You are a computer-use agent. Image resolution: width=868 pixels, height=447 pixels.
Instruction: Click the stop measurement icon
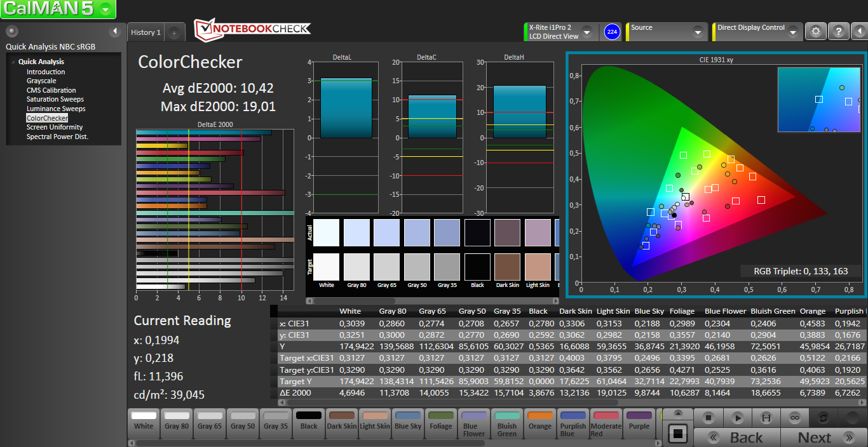tap(709, 418)
